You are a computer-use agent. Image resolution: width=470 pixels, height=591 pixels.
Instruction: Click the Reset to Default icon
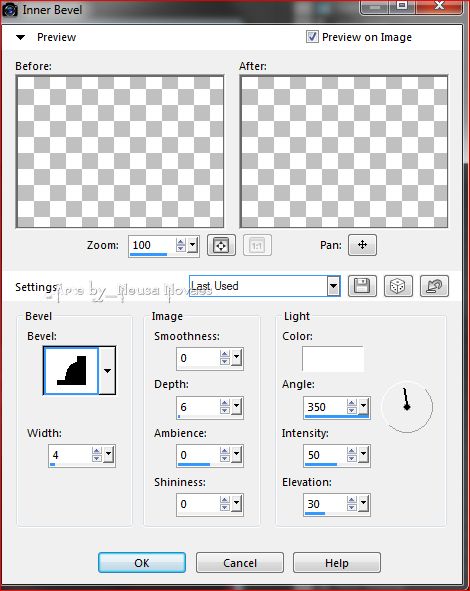tap(434, 286)
